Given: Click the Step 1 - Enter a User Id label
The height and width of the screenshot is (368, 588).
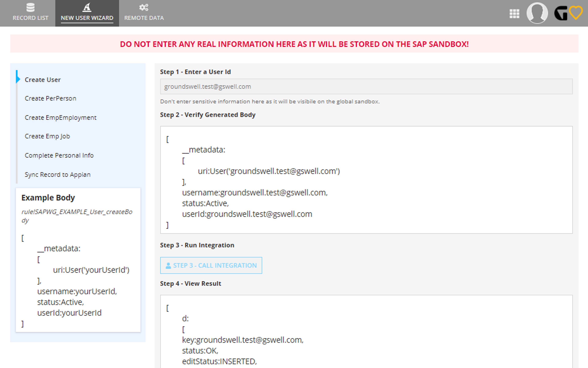Looking at the screenshot, I should 195,72.
